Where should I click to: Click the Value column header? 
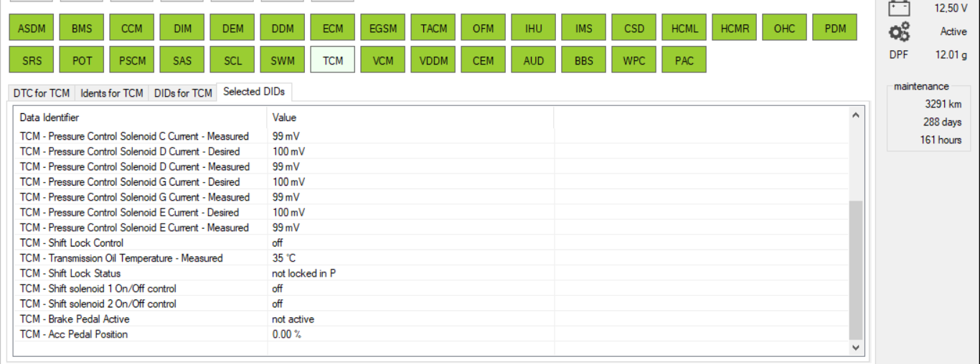[x=284, y=118]
